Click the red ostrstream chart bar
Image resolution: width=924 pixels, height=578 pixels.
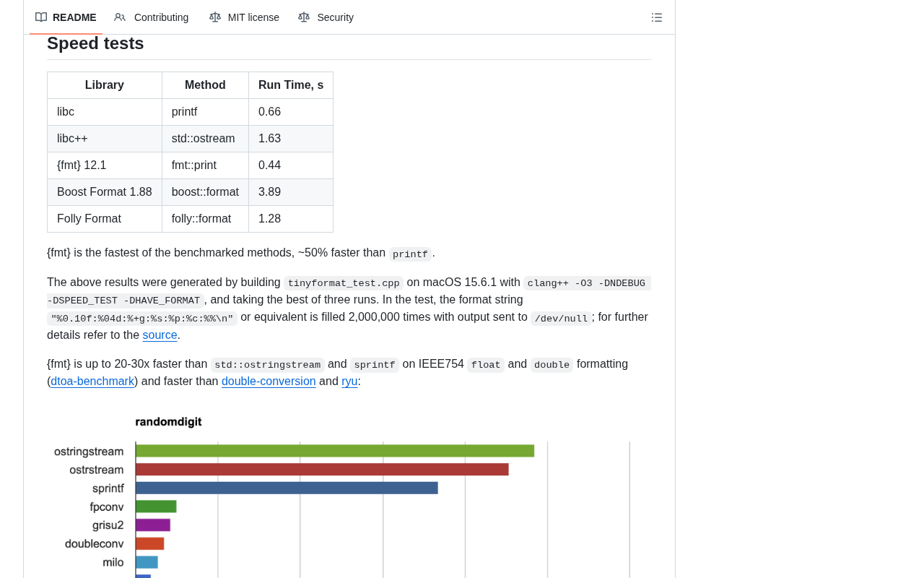(322, 470)
